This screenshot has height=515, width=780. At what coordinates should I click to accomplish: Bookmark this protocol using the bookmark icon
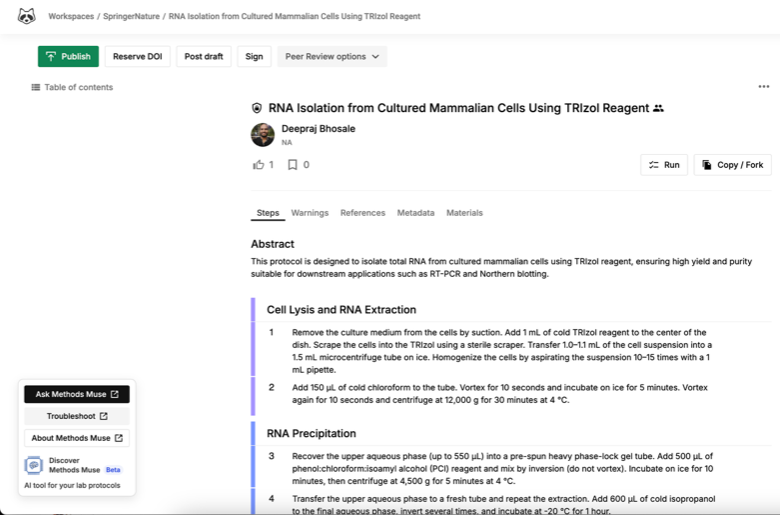(x=293, y=165)
